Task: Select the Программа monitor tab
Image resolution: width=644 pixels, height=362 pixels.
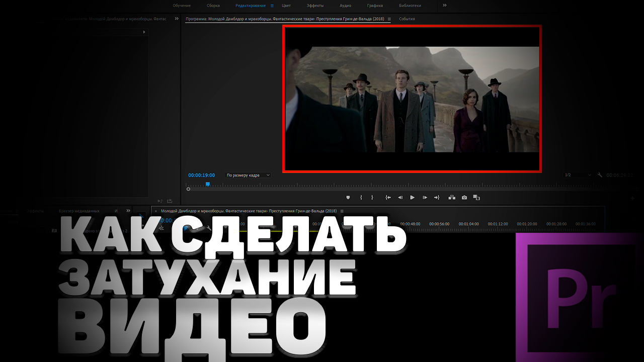Action: [x=285, y=19]
